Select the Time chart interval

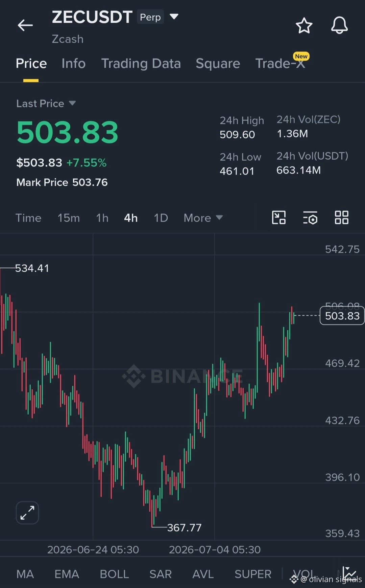point(28,218)
